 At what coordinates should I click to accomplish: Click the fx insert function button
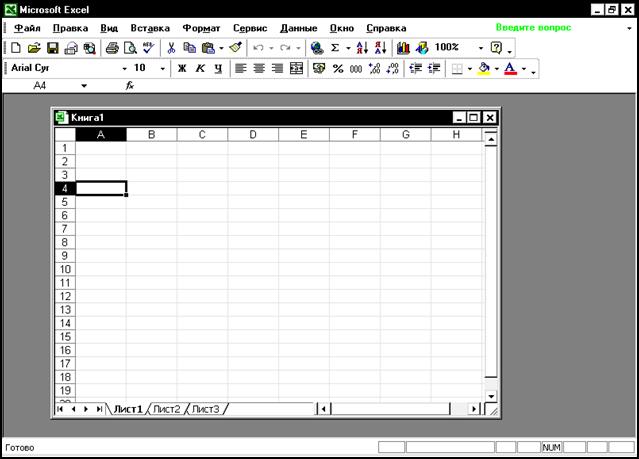pyautogui.click(x=130, y=86)
